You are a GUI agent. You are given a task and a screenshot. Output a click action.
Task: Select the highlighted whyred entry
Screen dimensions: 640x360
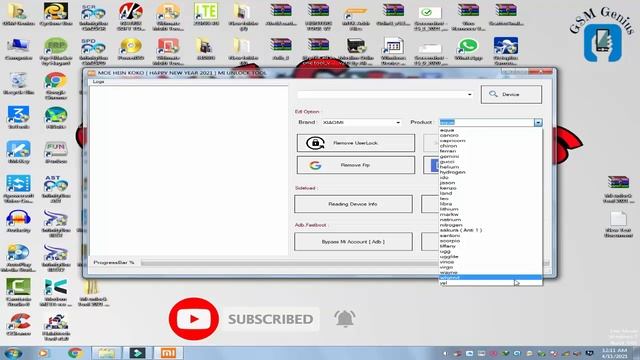pyautogui.click(x=491, y=278)
